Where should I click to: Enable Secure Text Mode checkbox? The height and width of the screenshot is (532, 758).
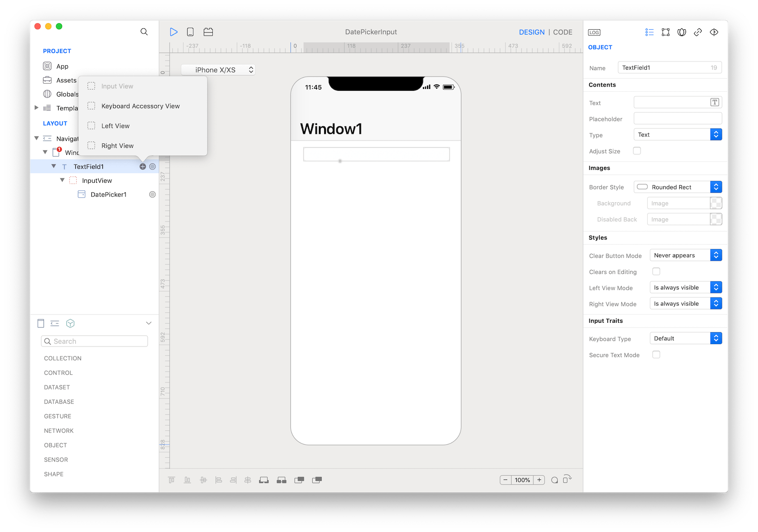(x=656, y=355)
